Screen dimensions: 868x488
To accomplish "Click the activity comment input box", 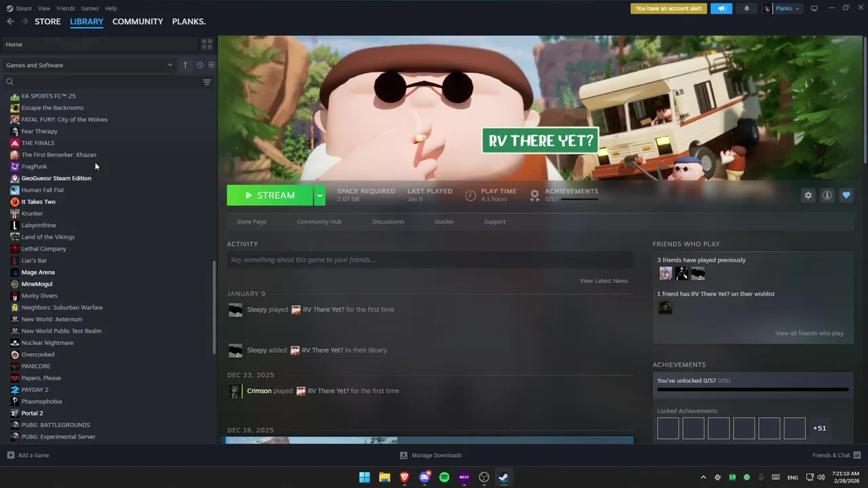I will 430,260.
